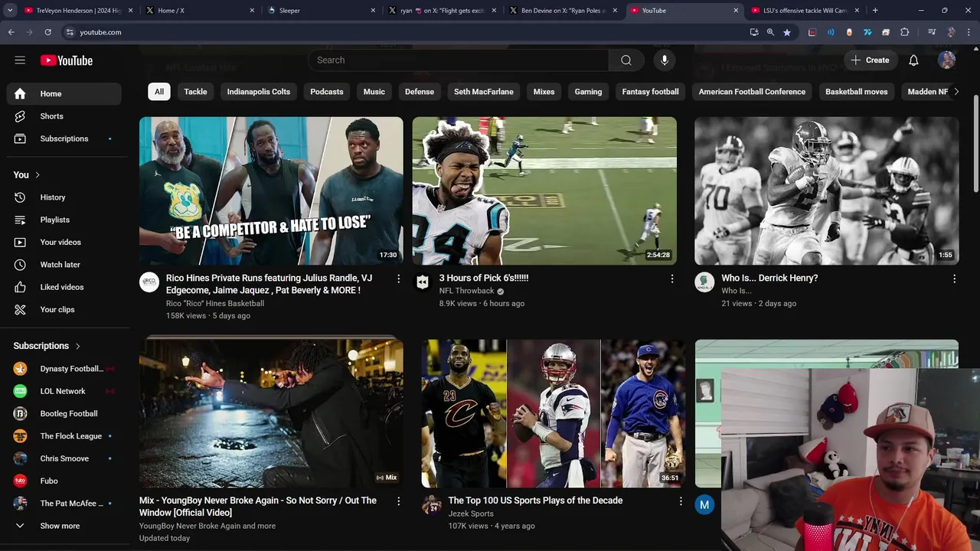Open Your videos in the sidebar

(64, 242)
